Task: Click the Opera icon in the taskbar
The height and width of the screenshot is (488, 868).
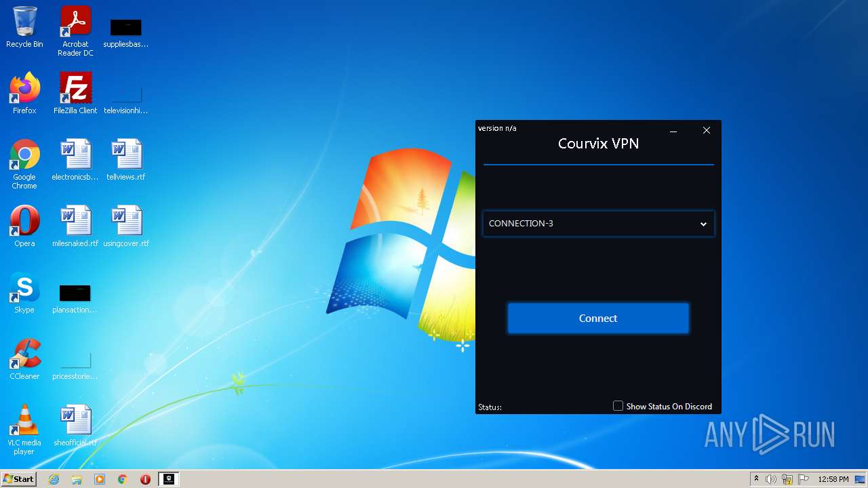Action: pos(145,479)
